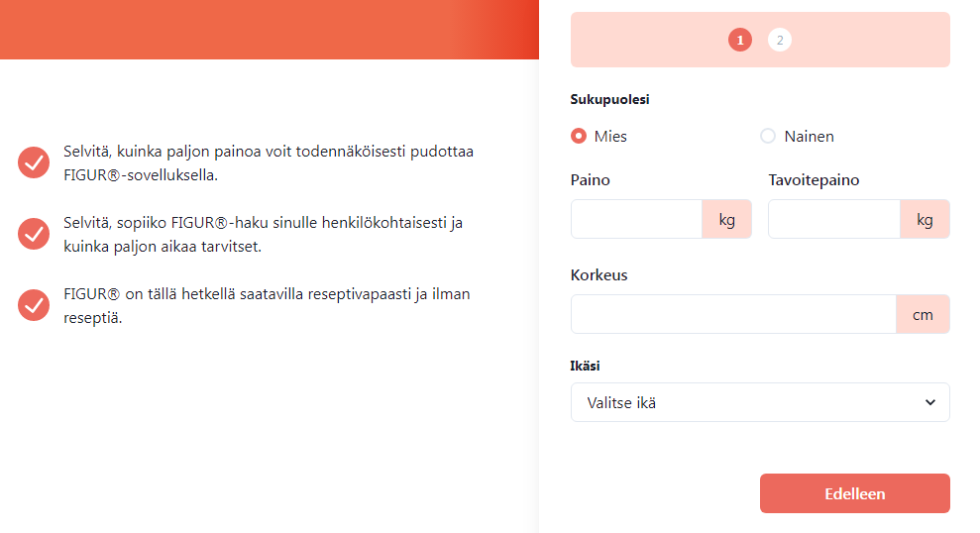Open the Valitse ikä dropdown
The width and height of the screenshot is (980, 533).
pos(760,402)
